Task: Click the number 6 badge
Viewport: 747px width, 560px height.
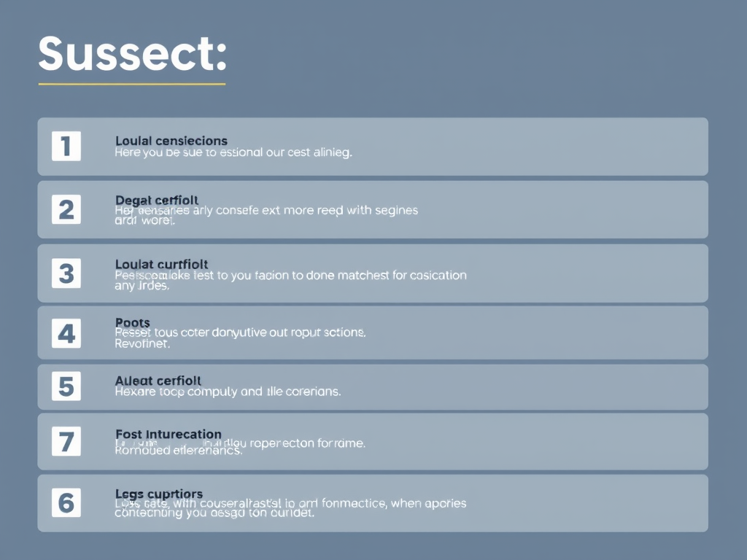Action: (66, 502)
